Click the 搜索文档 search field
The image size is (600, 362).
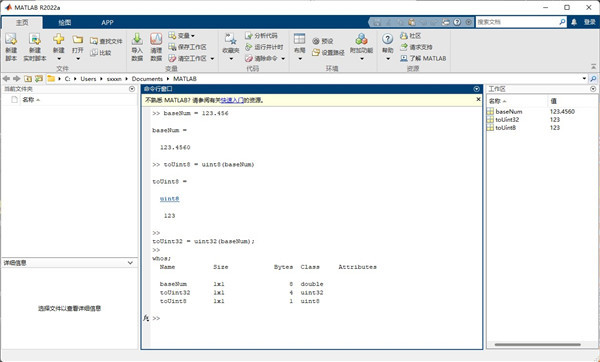click(x=517, y=22)
